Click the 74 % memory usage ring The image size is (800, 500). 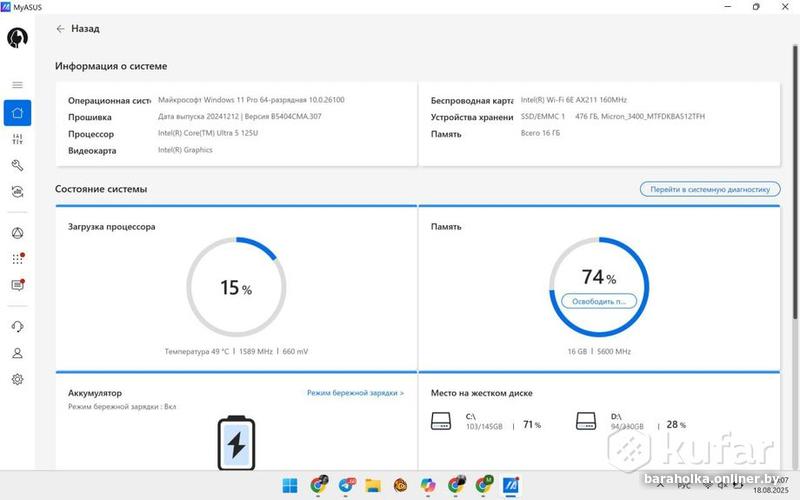click(x=599, y=287)
